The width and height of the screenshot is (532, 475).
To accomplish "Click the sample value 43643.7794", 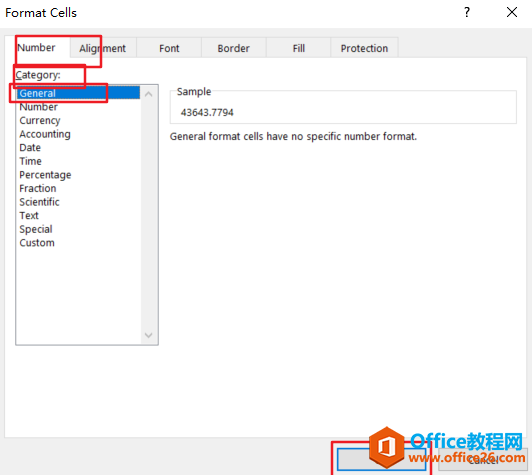I will pyautogui.click(x=207, y=112).
